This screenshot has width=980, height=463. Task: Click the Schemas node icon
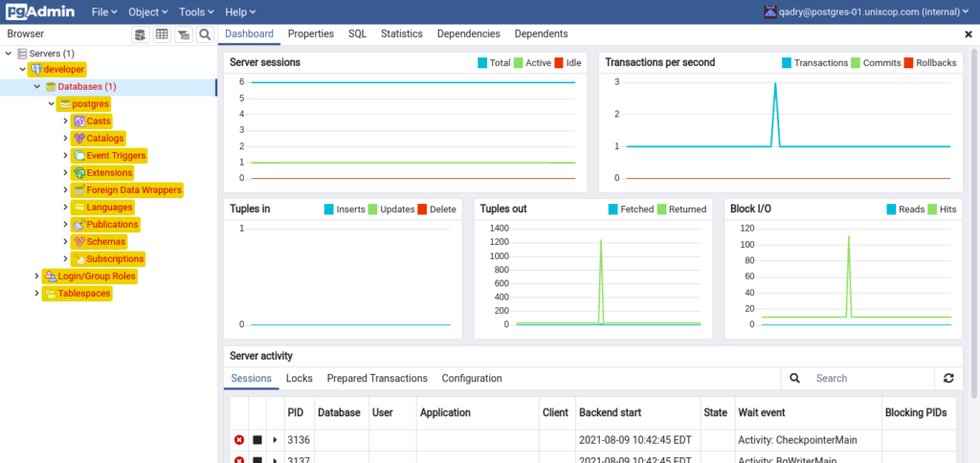click(x=79, y=241)
